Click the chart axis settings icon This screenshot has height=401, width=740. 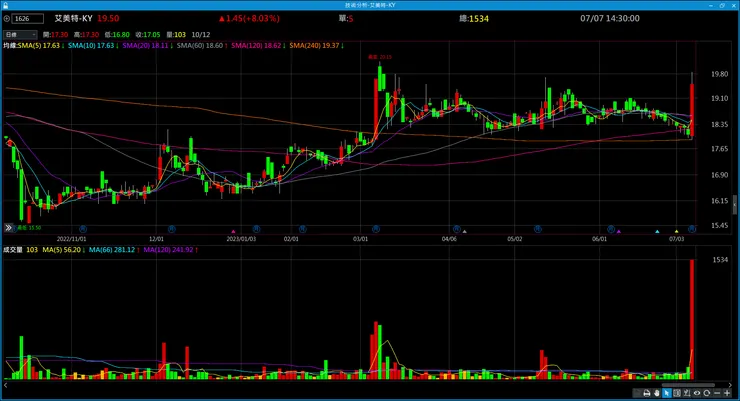[687, 393]
